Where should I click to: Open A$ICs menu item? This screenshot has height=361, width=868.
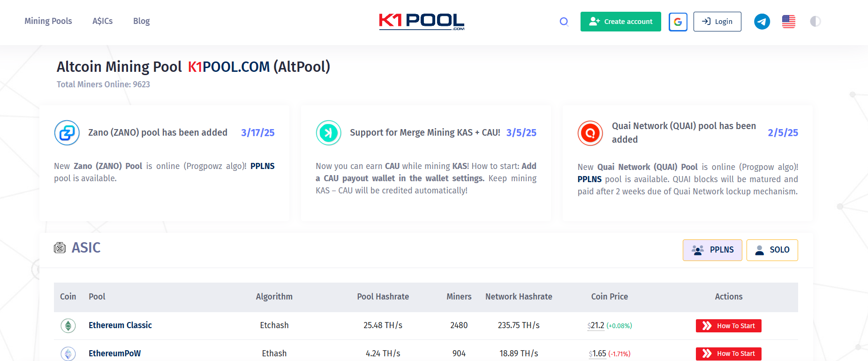coord(103,21)
